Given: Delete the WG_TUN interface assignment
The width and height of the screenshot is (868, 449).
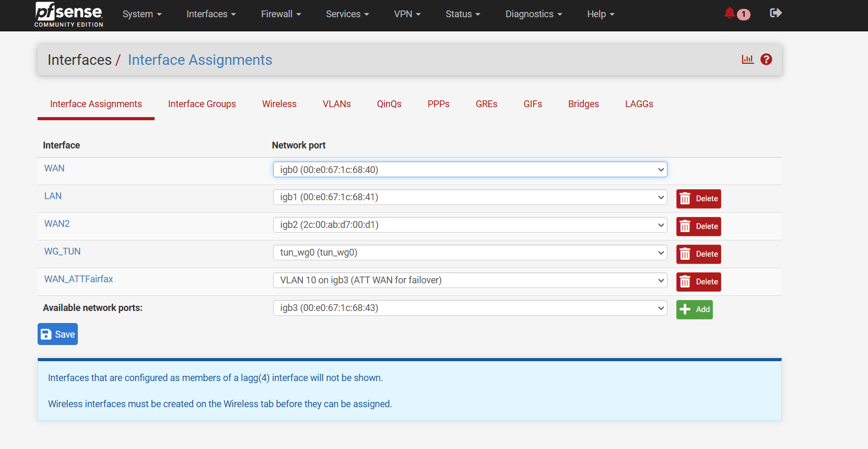Looking at the screenshot, I should pos(698,254).
